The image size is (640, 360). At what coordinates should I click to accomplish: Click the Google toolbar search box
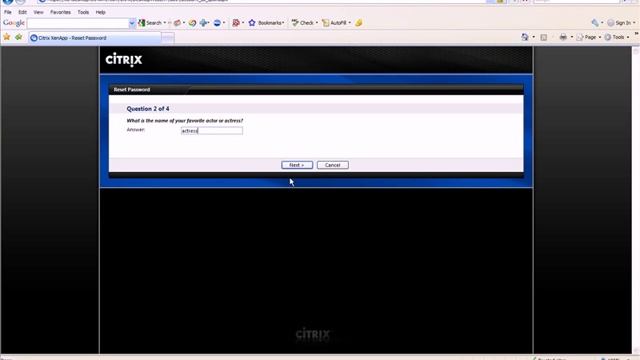click(x=78, y=23)
